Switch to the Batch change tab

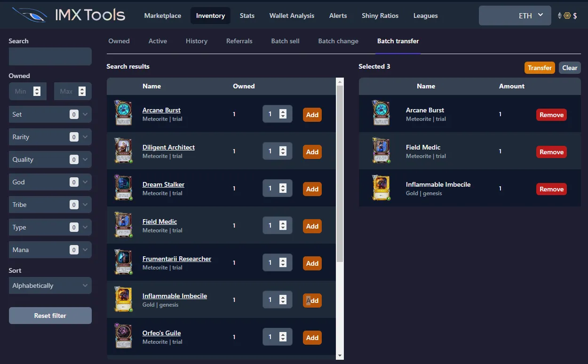click(x=338, y=41)
